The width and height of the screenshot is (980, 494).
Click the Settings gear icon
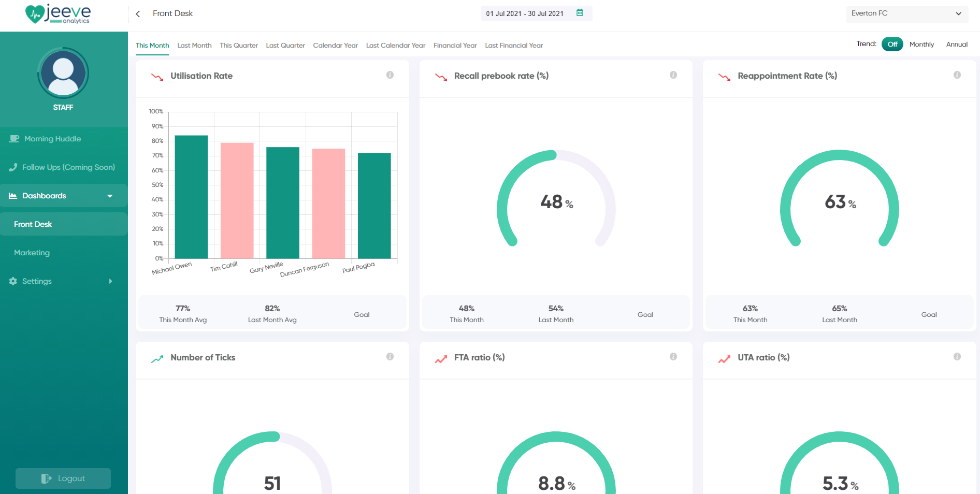point(13,281)
